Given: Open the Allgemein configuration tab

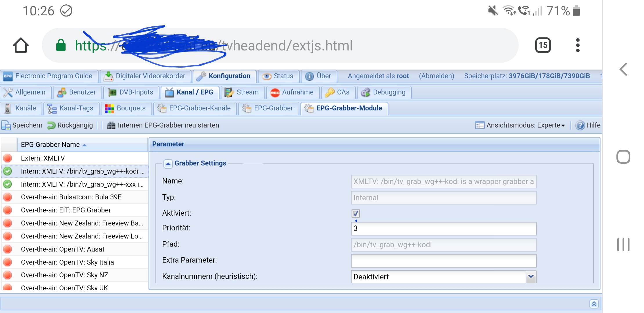Looking at the screenshot, I should (25, 92).
